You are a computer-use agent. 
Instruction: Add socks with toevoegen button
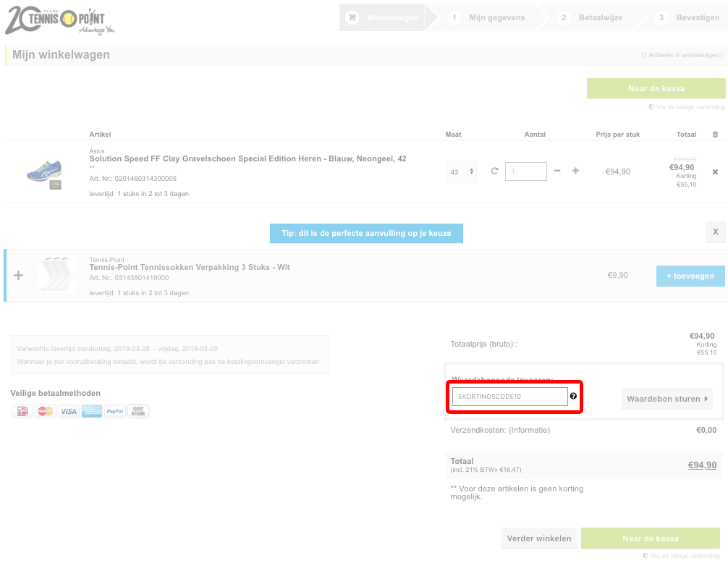pos(690,276)
